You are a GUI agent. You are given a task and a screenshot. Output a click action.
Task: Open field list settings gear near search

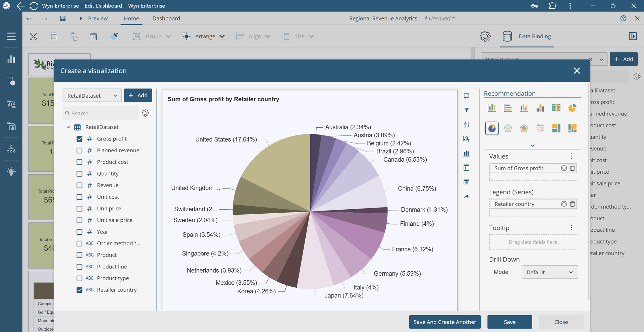pos(145,113)
